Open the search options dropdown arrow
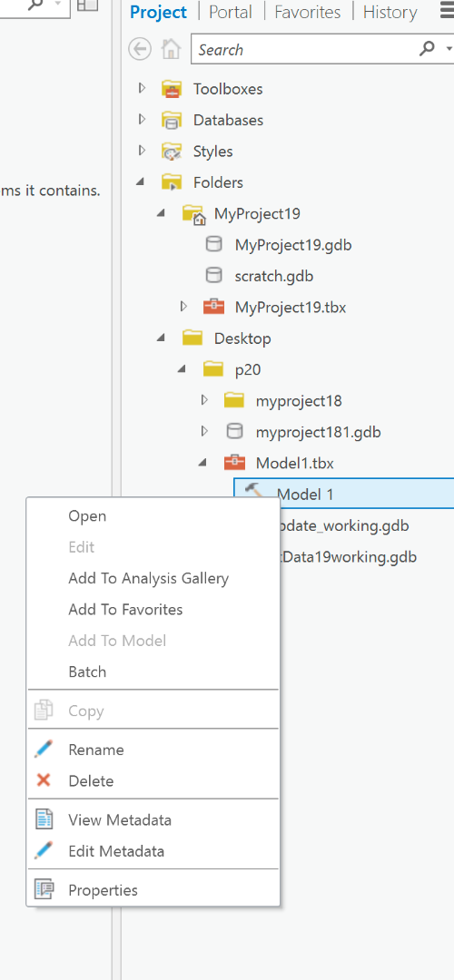Viewport: 454px width, 980px height. pyautogui.click(x=449, y=49)
